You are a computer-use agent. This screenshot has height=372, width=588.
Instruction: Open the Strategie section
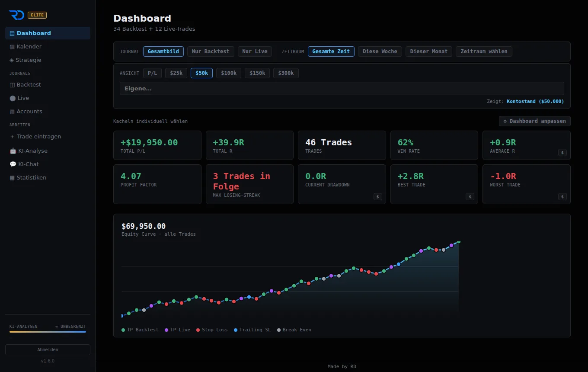click(x=48, y=60)
